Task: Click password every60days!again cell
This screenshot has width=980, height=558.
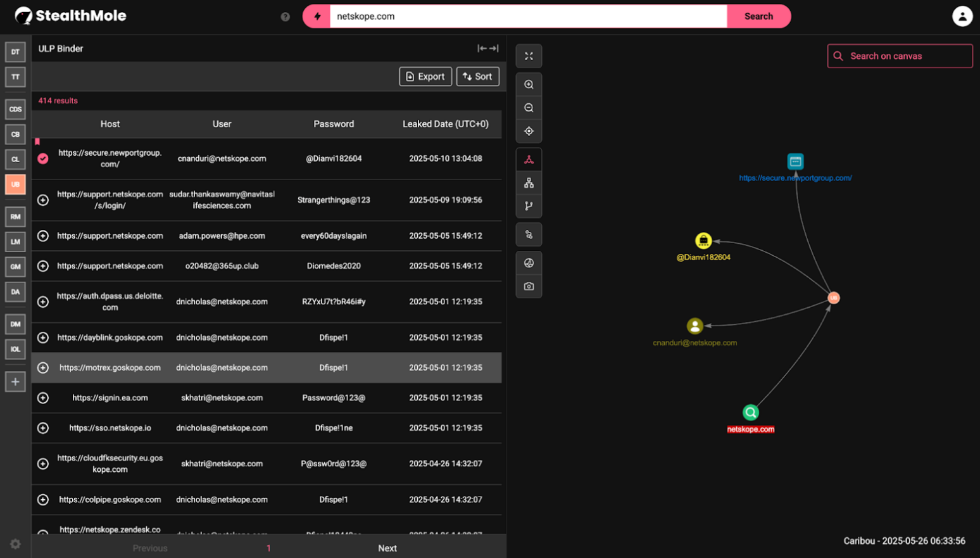Action: tap(334, 236)
